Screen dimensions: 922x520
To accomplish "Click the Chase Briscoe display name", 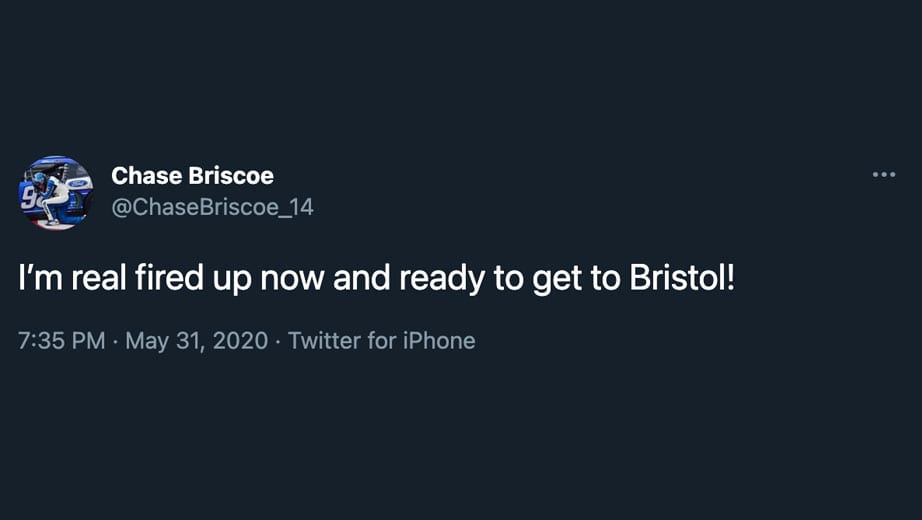I will pyautogui.click(x=192, y=175).
